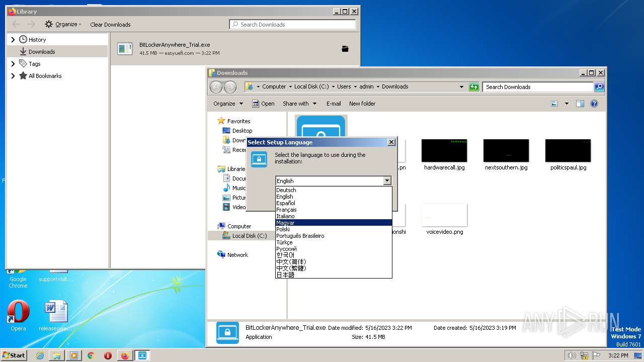
Task: Create a New folder in Explorer
Action: click(362, 104)
